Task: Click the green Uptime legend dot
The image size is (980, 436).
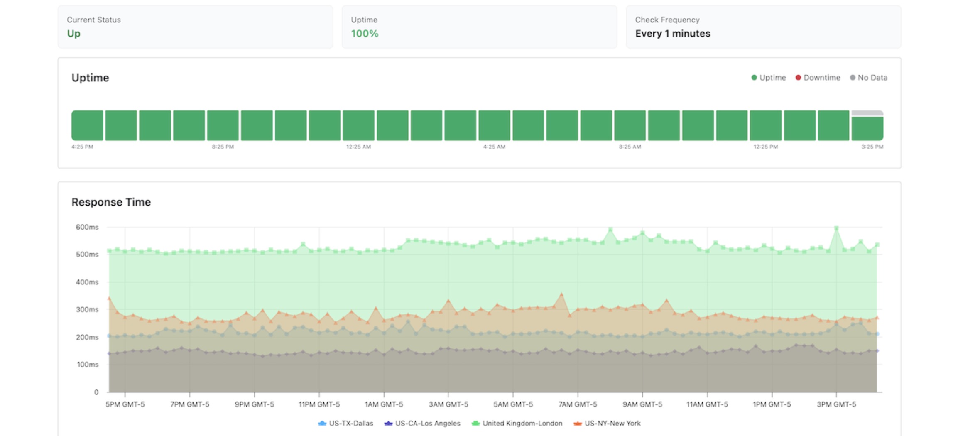Action: coord(754,78)
